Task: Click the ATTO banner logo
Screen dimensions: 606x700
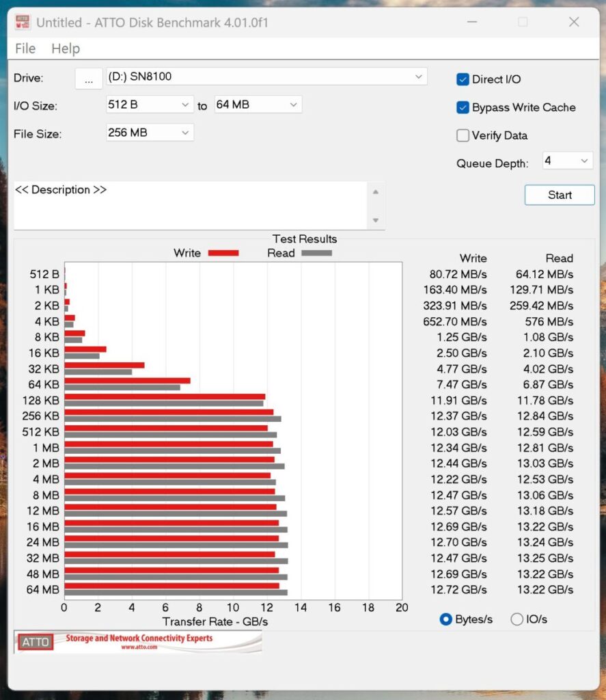Action: click(36, 642)
